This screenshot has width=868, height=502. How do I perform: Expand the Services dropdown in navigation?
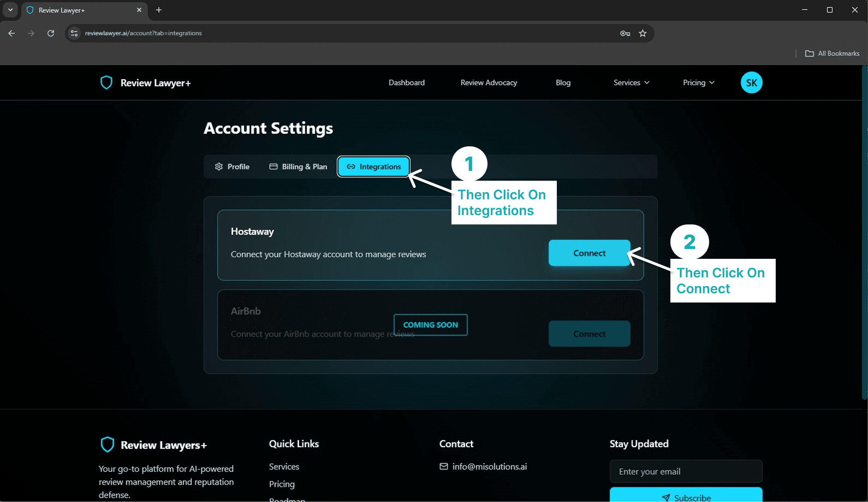tap(631, 83)
